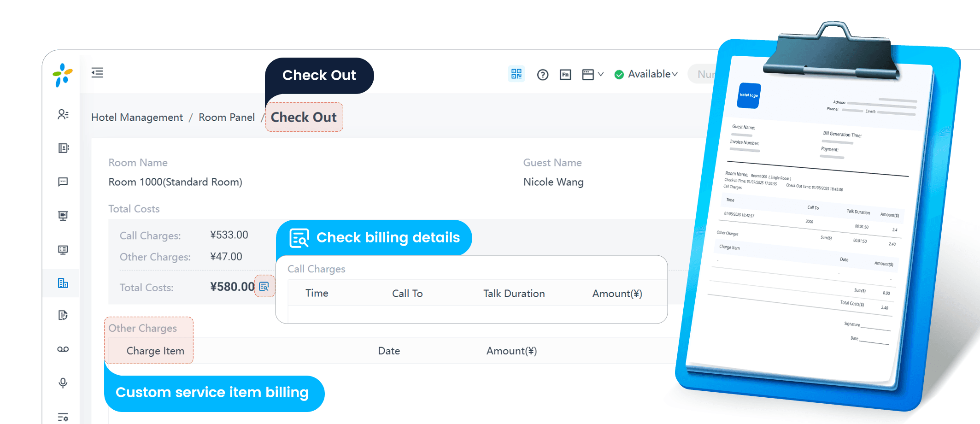Open the Extensions contacts sidebar icon

(x=63, y=114)
